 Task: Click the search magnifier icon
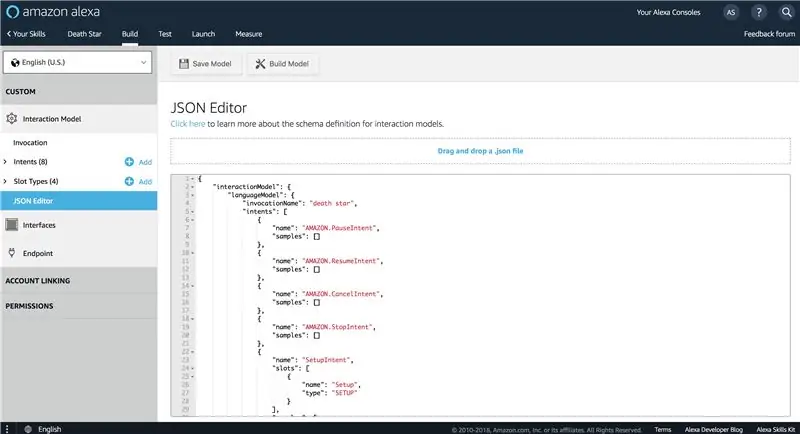point(786,12)
